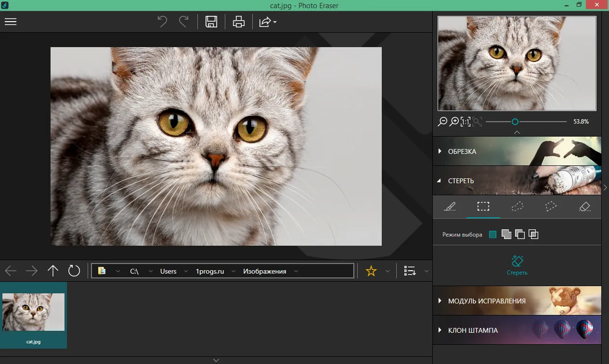609x364 pixels.
Task: Open the share button dropdown arrow
Action: click(x=275, y=22)
